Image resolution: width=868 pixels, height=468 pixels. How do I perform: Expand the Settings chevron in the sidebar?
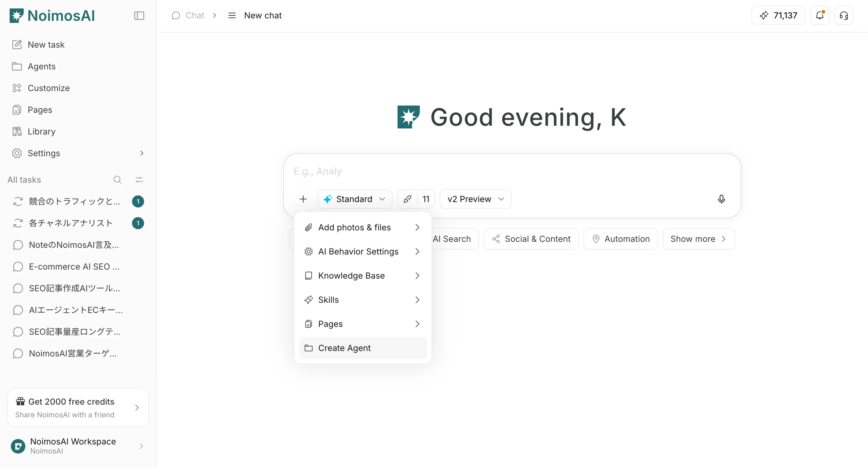point(142,153)
